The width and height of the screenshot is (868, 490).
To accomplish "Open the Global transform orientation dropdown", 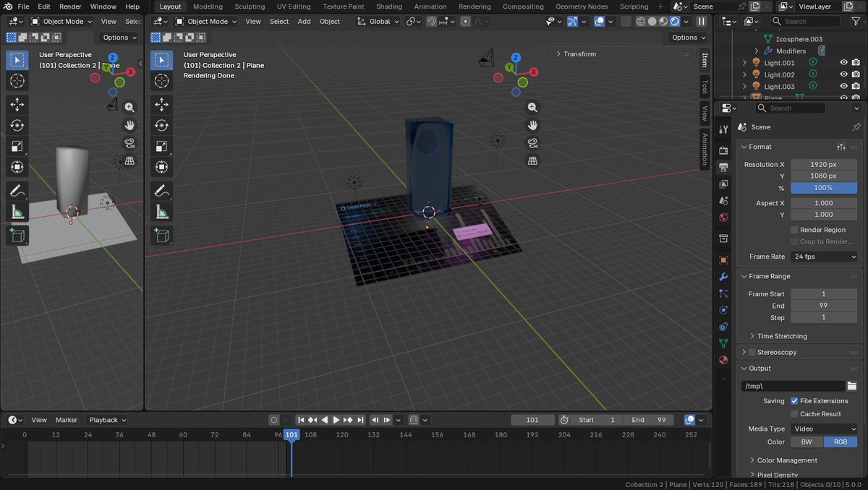I will click(x=378, y=22).
